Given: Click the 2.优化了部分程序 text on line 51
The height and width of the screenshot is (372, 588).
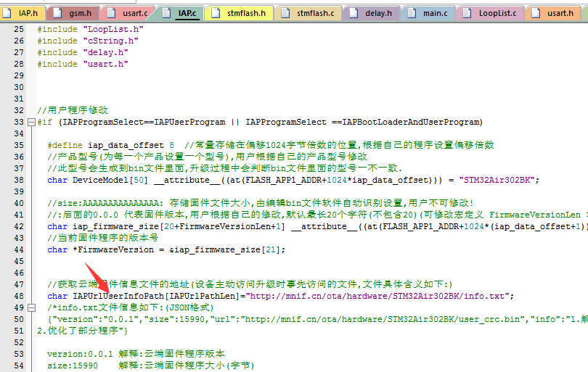Looking at the screenshot, I should (x=82, y=331).
